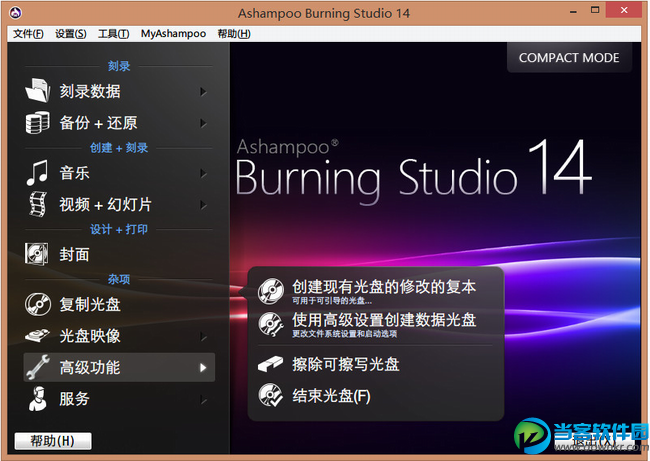This screenshot has width=650, height=461.
Task: Close the Ashampoo Burning Studio window
Action: [624, 10]
